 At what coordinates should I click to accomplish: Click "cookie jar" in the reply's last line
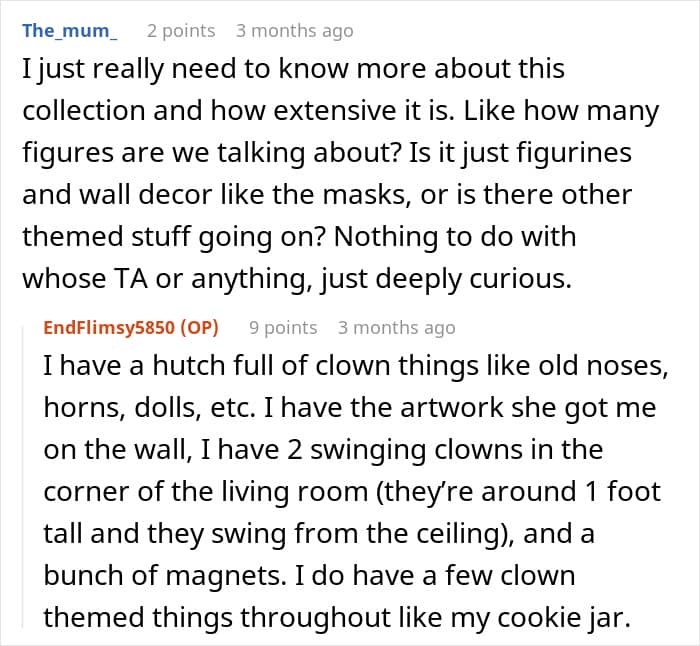(564, 618)
